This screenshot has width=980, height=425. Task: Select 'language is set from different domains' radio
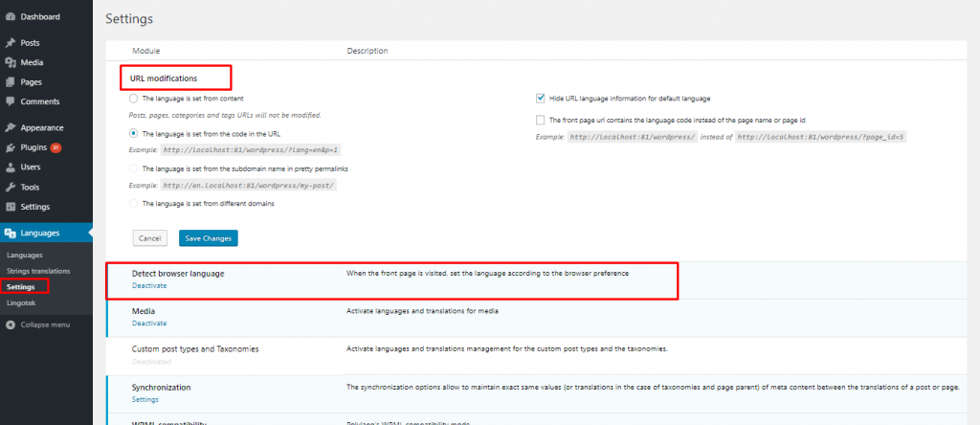coord(133,203)
